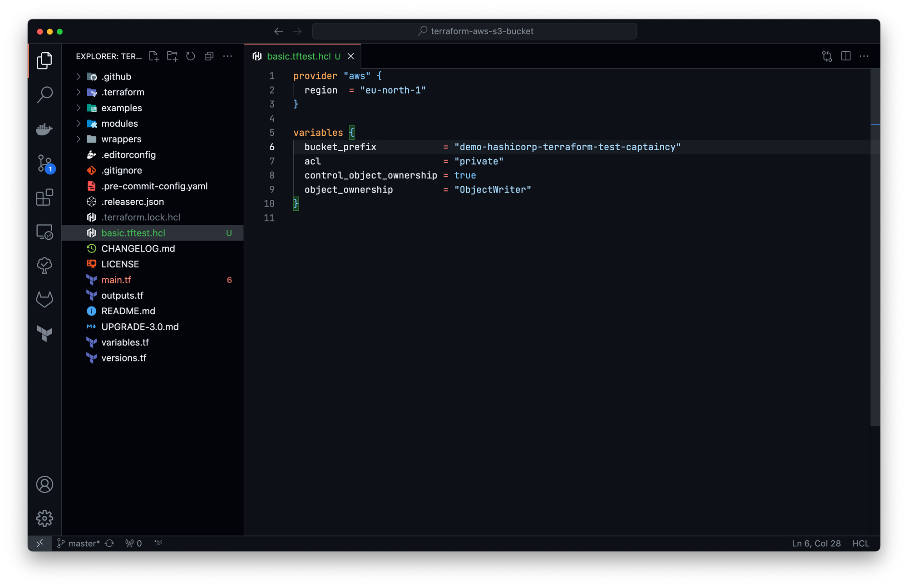Select the basic.tftest.hcl editor tab
908x588 pixels.
click(298, 56)
